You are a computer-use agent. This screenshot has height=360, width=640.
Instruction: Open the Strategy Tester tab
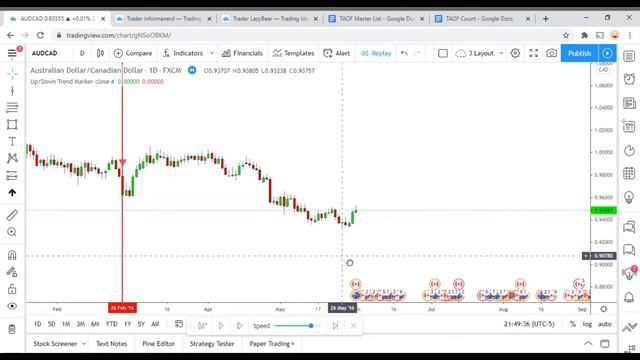pyautogui.click(x=212, y=344)
